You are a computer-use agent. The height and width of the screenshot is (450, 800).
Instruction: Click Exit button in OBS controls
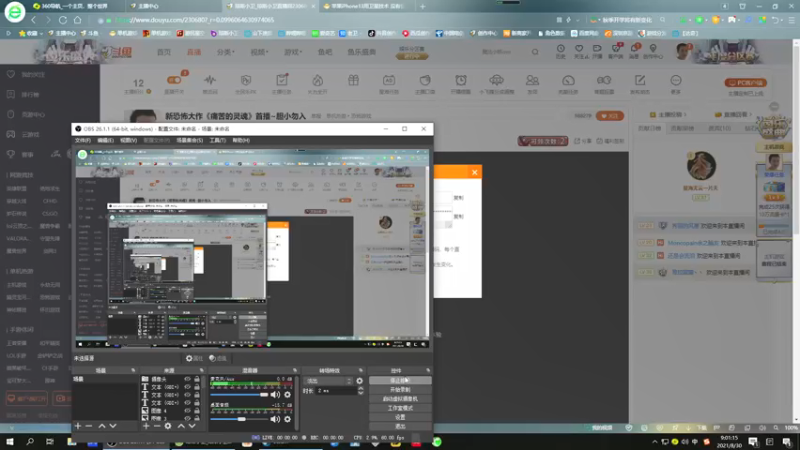tap(400, 426)
